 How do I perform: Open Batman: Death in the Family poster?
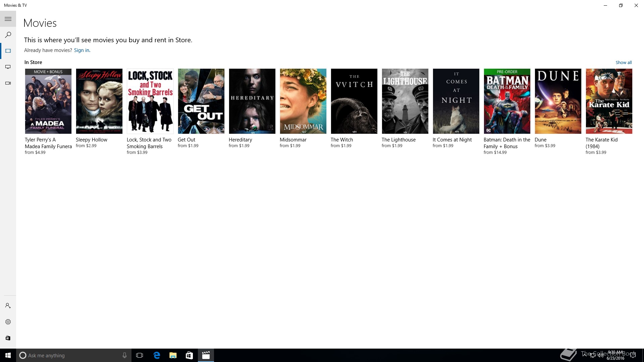507,101
